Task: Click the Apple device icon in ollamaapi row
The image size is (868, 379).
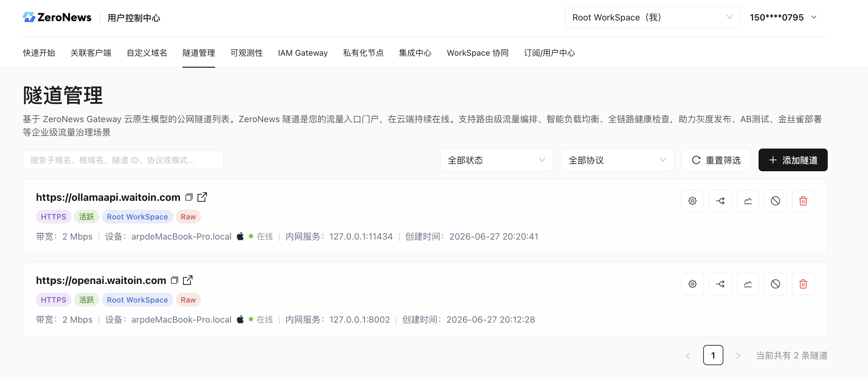Action: [x=240, y=236]
